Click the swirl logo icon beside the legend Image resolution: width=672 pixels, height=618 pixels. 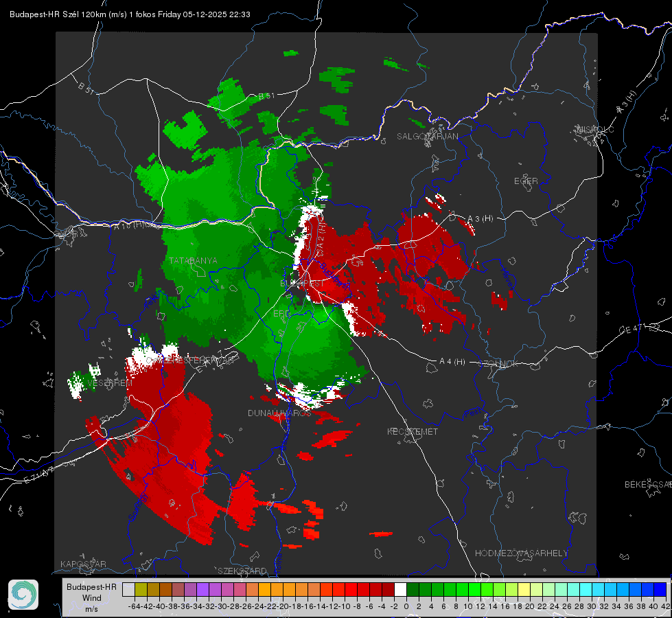23,595
